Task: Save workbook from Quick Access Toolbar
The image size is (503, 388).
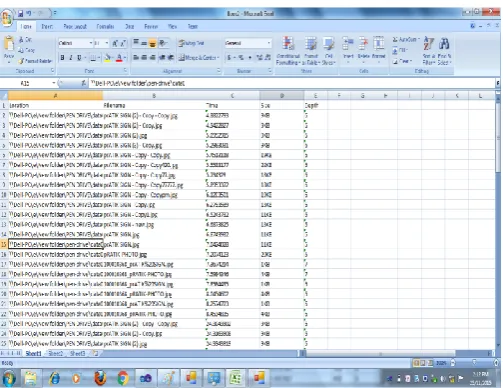Action: coord(21,13)
